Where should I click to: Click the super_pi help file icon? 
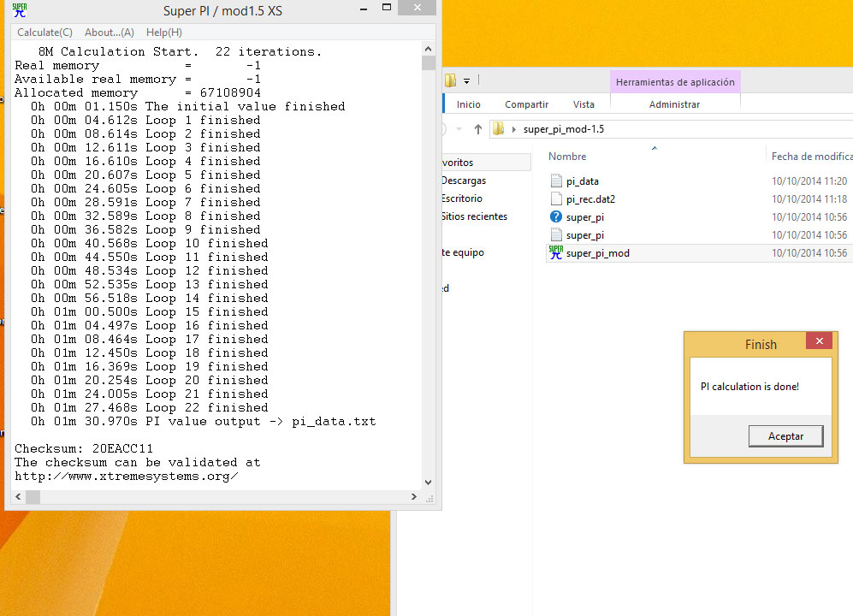point(556,216)
